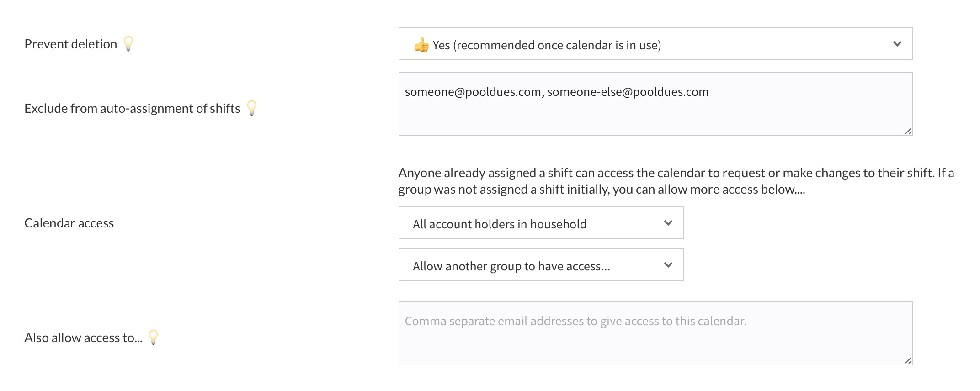Click the 'Prevent deletion' label
Viewport: 980px width, 391px height.
[x=70, y=44]
